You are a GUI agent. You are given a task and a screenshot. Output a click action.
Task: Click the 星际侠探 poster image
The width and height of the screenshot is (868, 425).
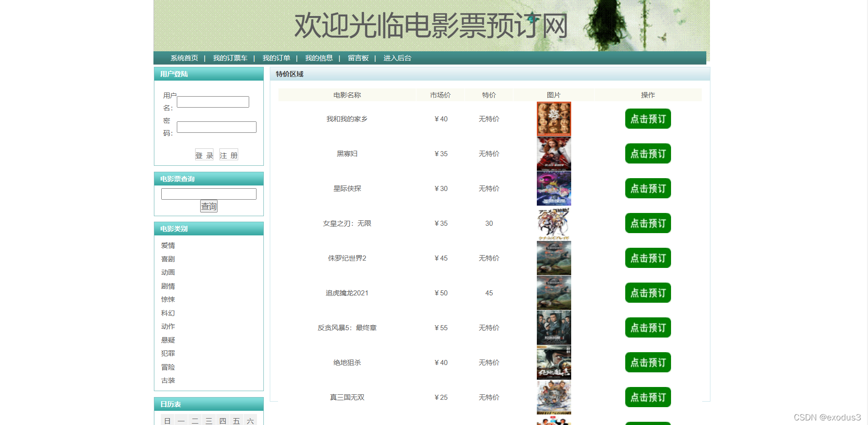coord(554,188)
